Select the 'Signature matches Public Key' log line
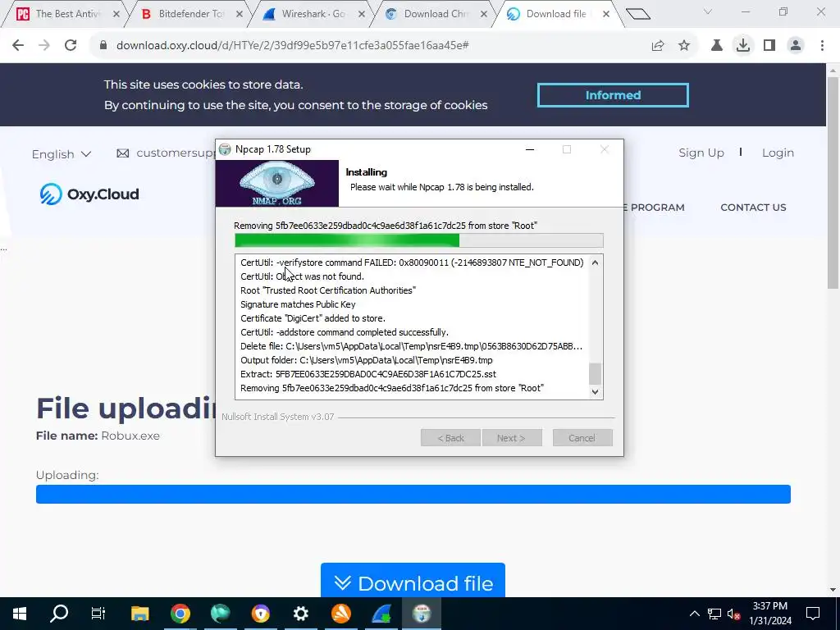 coord(298,304)
